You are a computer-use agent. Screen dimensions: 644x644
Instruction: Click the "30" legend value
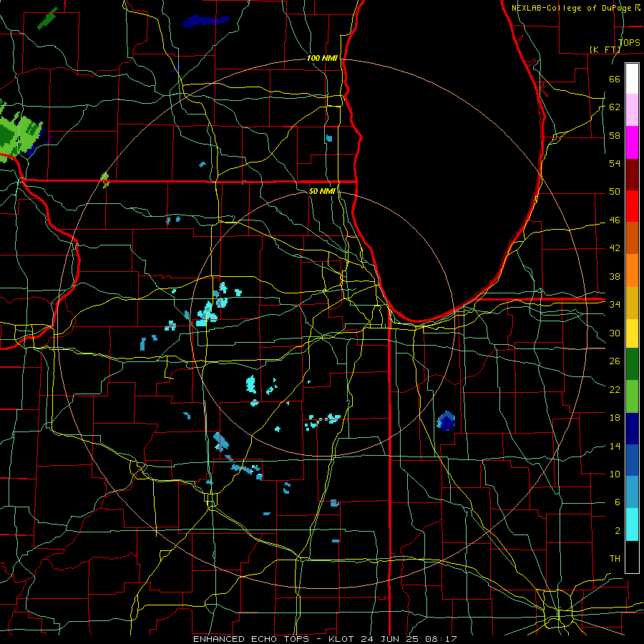pos(615,333)
